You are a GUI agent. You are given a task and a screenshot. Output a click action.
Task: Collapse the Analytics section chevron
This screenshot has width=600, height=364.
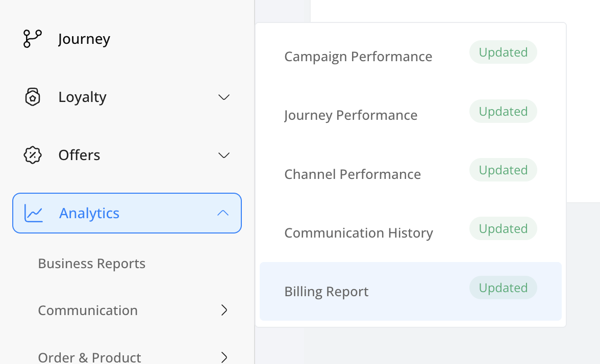(x=223, y=213)
